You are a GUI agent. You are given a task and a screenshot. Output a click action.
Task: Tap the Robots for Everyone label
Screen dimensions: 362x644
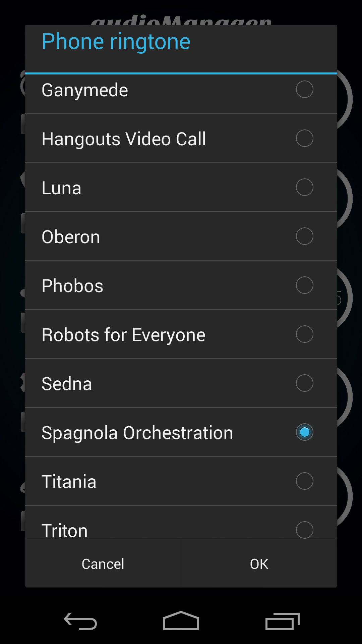click(123, 335)
